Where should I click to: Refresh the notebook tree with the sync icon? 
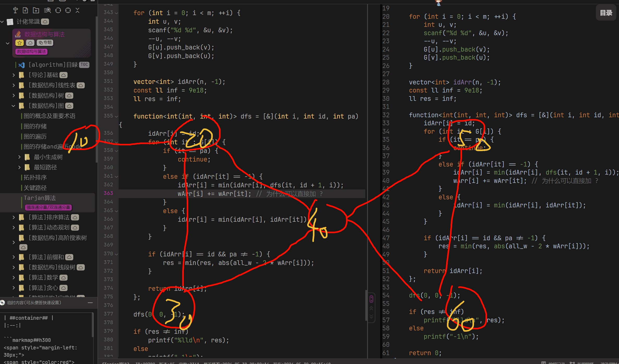(58, 10)
